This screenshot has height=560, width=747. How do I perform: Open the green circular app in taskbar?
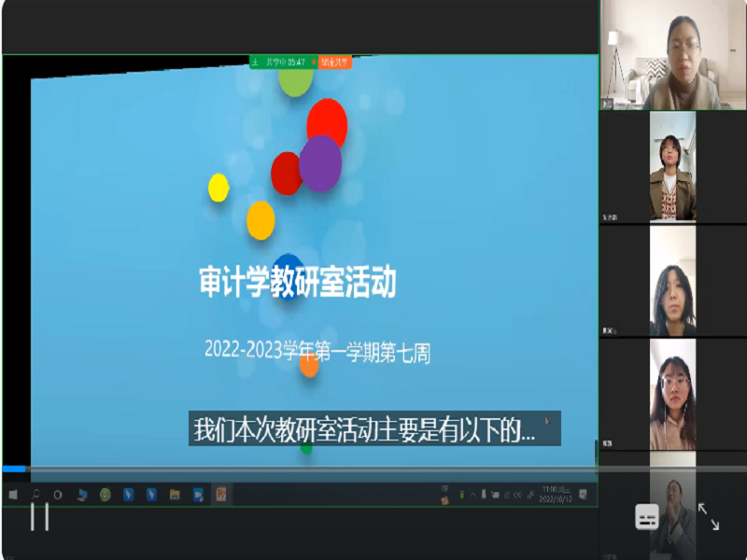(x=105, y=495)
